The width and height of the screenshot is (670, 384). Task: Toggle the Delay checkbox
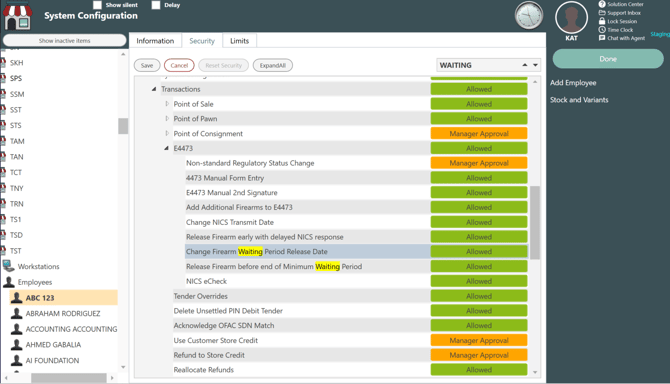(x=156, y=5)
